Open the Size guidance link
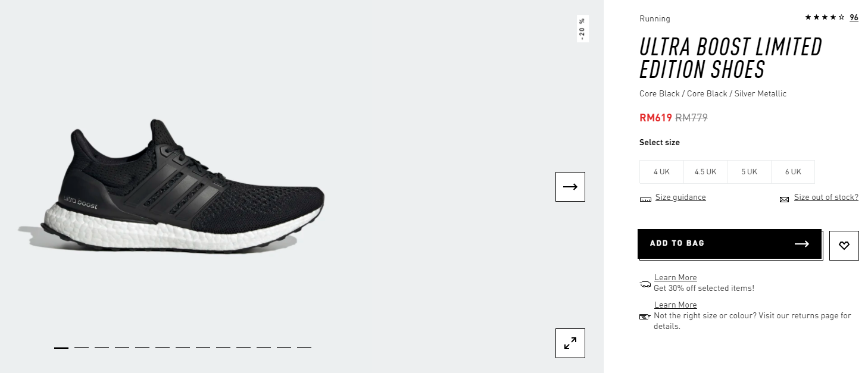The height and width of the screenshot is (373, 868). pos(680,198)
